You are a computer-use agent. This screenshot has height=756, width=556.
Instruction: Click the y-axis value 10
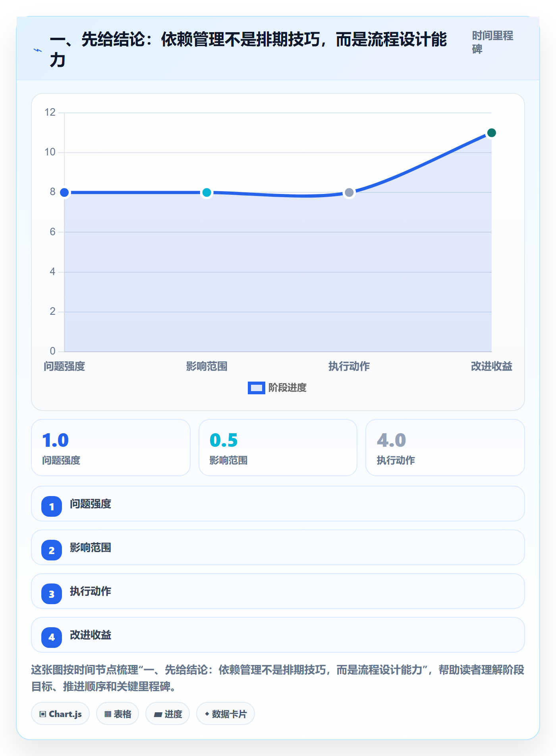[x=50, y=152]
